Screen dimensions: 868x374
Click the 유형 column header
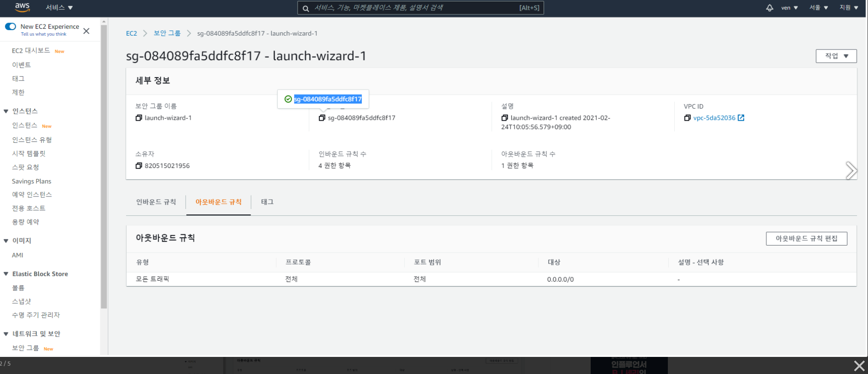point(142,262)
